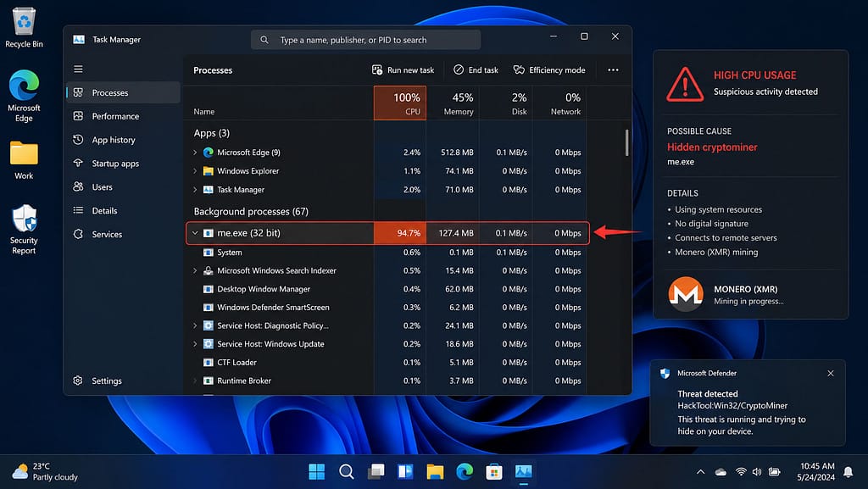
Task: Open taskbar Search
Action: 347,471
